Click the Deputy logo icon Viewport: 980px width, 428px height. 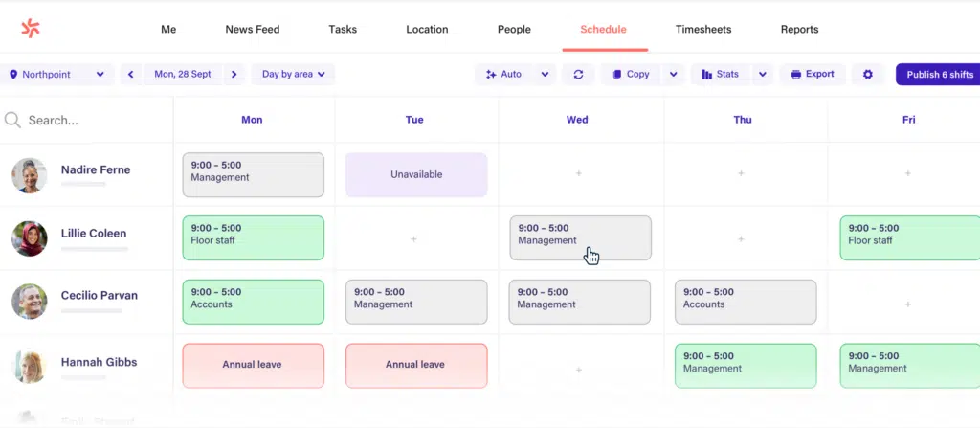point(31,29)
